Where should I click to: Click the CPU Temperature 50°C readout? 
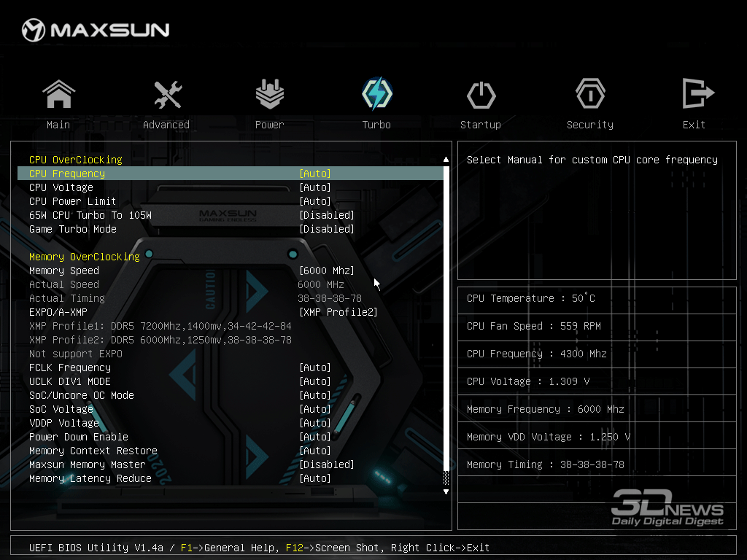pyautogui.click(x=531, y=298)
